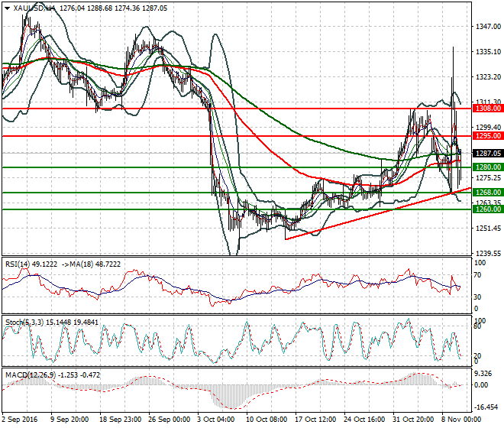504x428 pixels.
Task: Click the 26 Sep 00:00 time label
Action: pos(169,420)
